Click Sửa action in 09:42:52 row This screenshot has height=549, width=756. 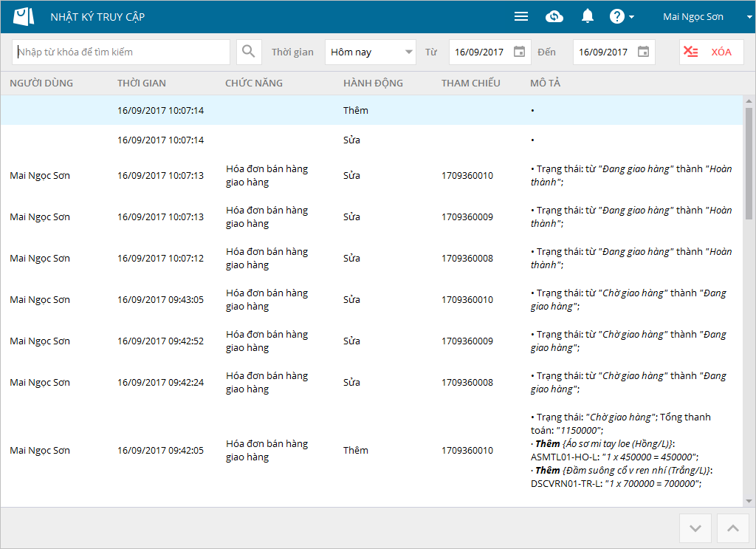[351, 341]
